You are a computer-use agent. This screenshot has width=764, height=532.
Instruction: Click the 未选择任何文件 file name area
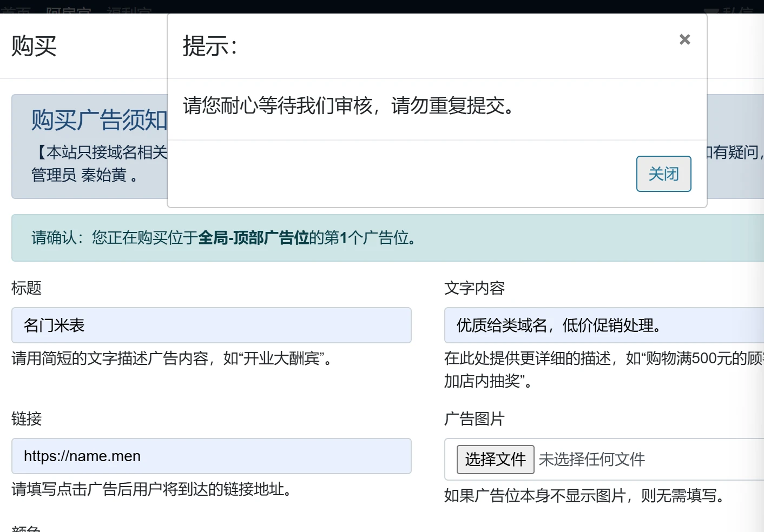[591, 459]
